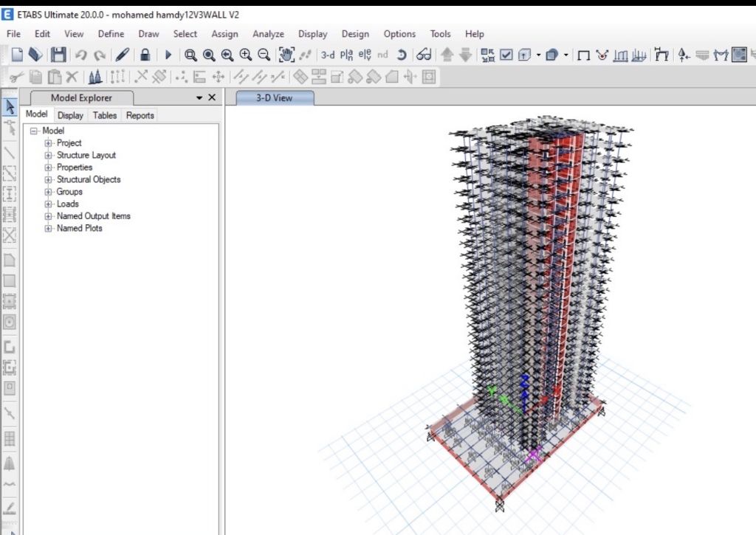Switch to the Tables tab
This screenshot has width=756, height=535.
pos(105,115)
